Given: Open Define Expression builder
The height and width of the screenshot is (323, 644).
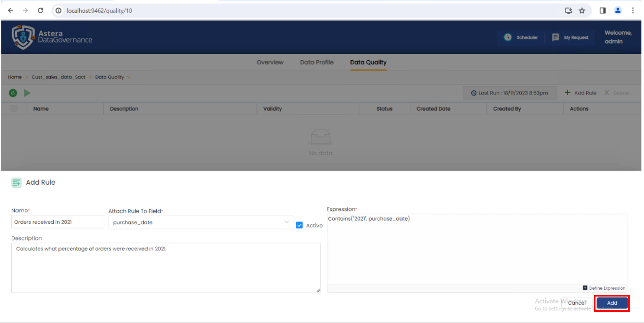Looking at the screenshot, I should [604, 288].
